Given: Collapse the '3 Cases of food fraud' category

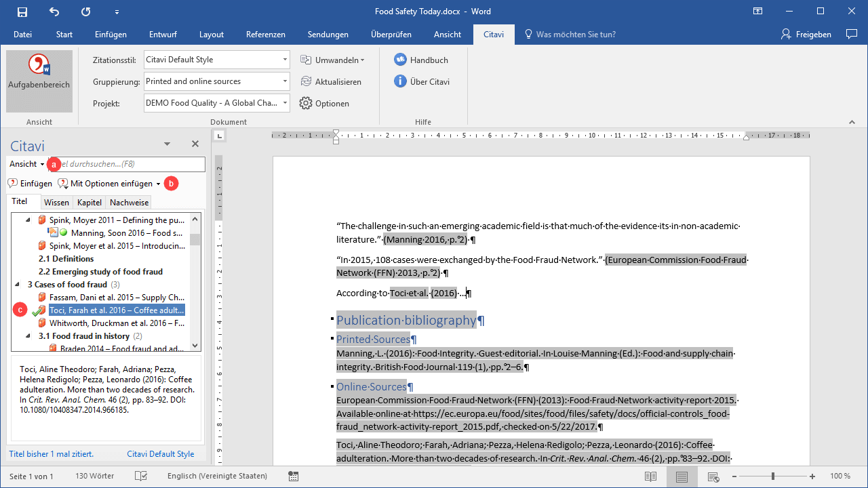Looking at the screenshot, I should 18,285.
